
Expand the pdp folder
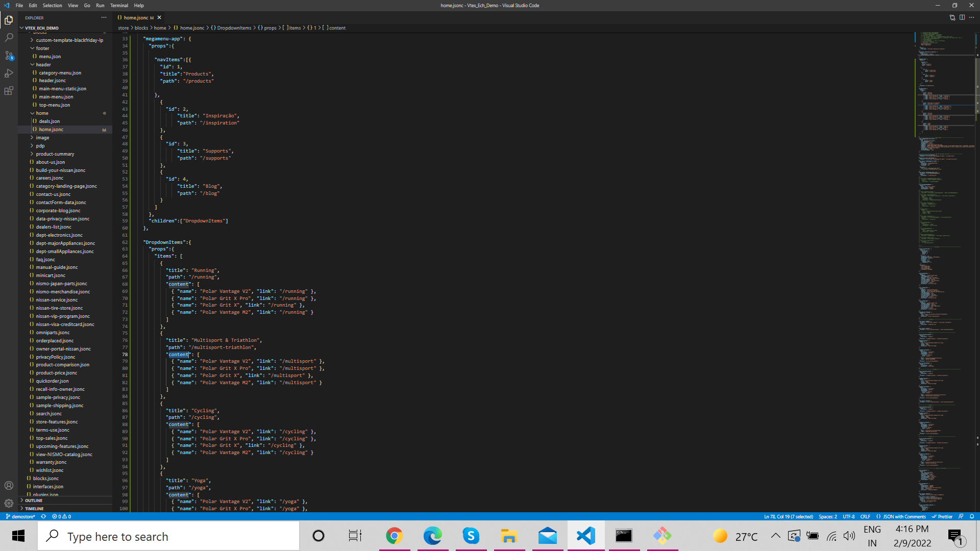pyautogui.click(x=40, y=146)
